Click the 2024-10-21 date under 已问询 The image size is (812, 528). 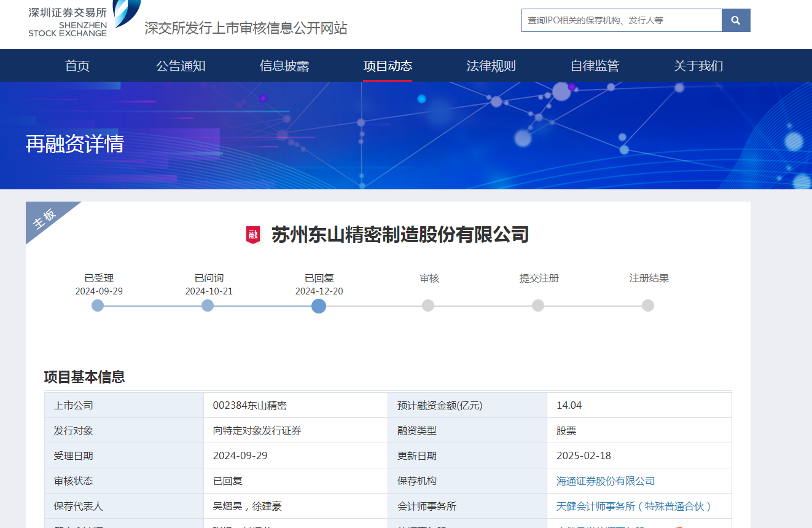[209, 291]
